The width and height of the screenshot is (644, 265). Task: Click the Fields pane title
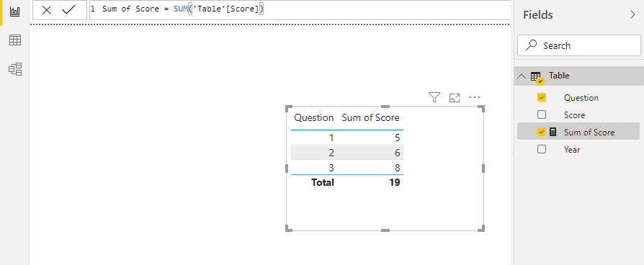click(537, 15)
